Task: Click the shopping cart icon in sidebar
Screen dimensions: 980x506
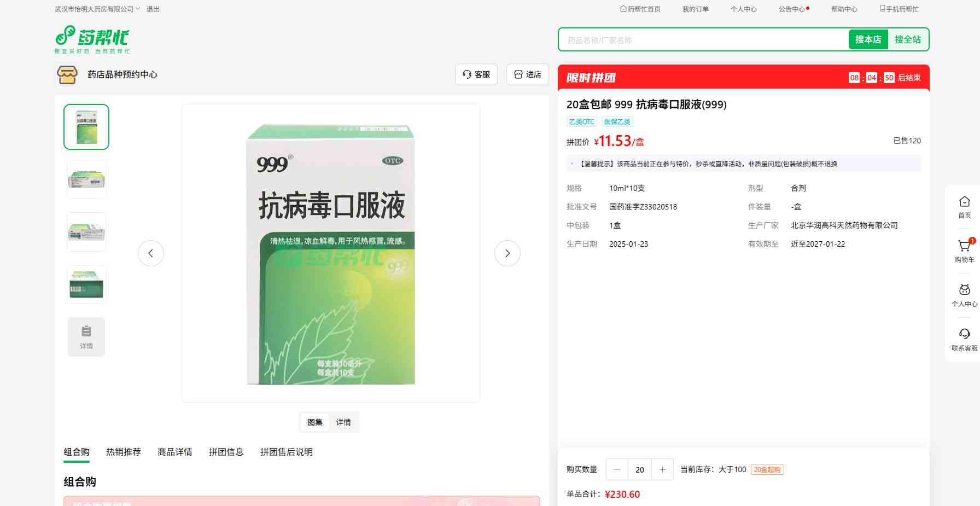Action: click(964, 247)
